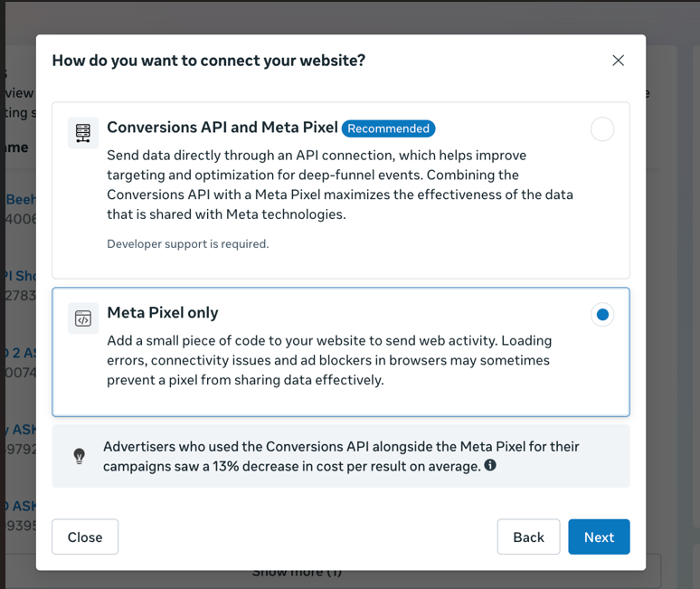Image resolution: width=700 pixels, height=589 pixels.
Task: Open the partially hidden Beeh link behind dialog
Action: [20, 199]
